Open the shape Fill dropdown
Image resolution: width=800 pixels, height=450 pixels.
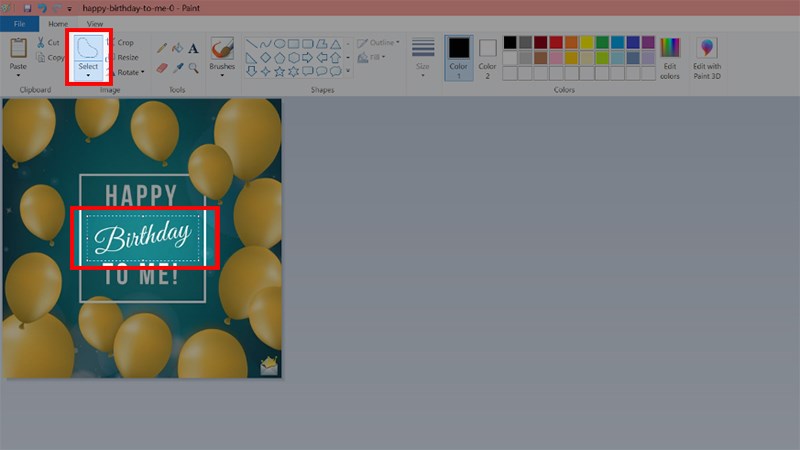click(371, 57)
